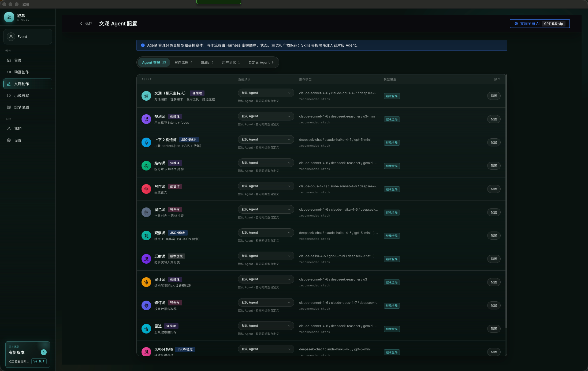Open preset dropdown for 写作师 row
The height and width of the screenshot is (371, 588).
click(266, 186)
